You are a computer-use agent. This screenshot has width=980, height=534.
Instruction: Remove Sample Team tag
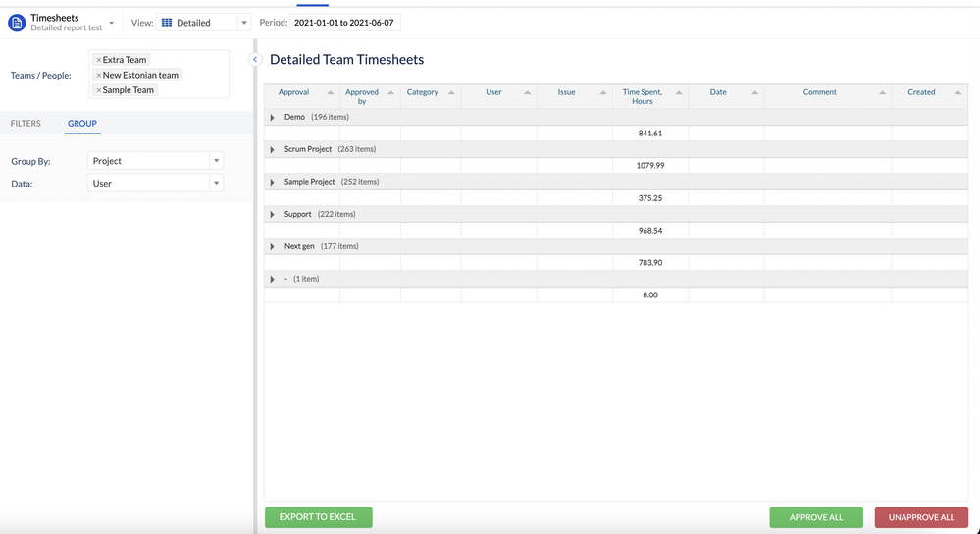pyautogui.click(x=98, y=90)
